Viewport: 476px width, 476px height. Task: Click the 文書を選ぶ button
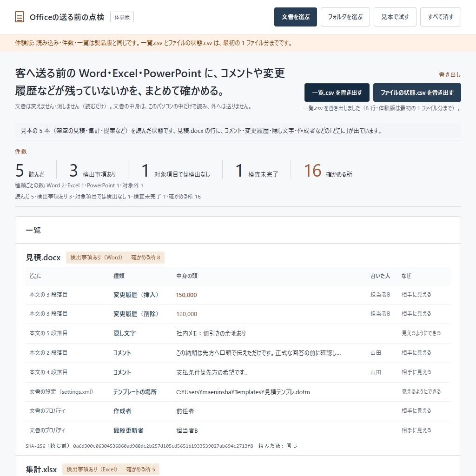click(295, 17)
